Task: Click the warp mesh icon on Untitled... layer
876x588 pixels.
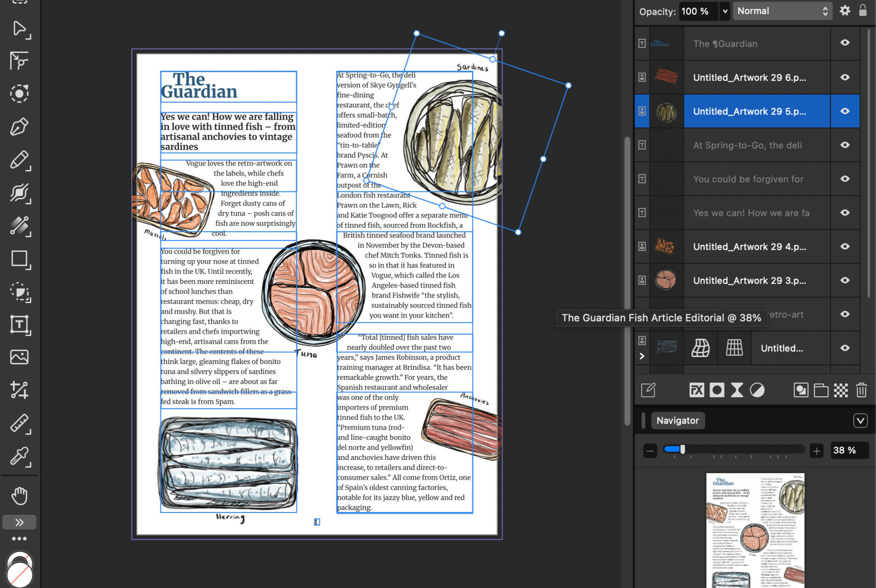Action: coord(700,348)
